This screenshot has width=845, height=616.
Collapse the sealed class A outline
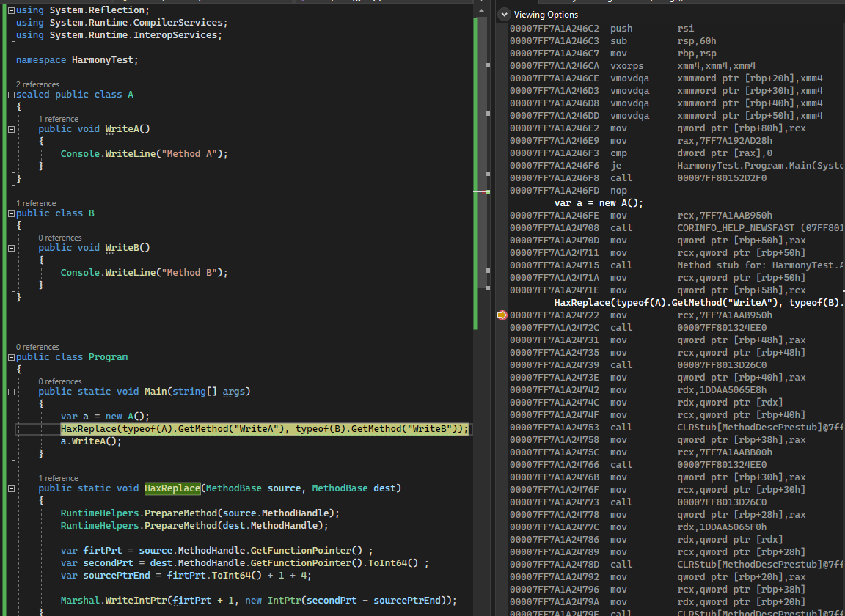coord(11,95)
